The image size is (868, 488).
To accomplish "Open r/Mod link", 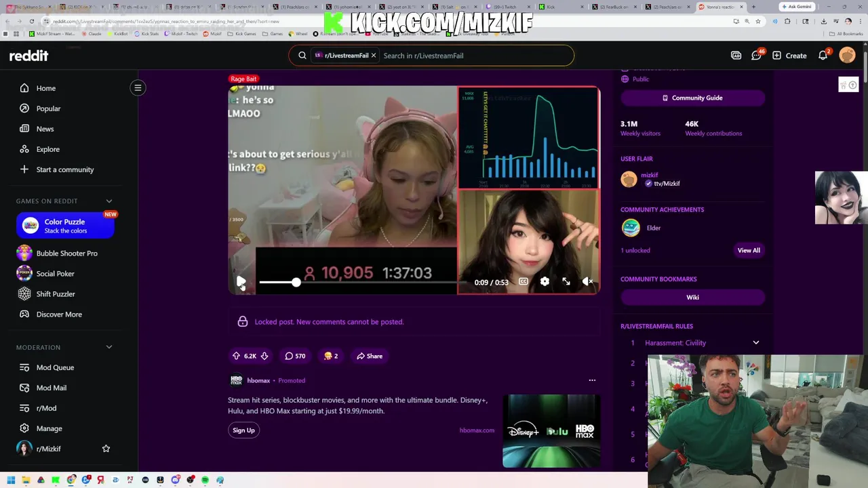I will tap(46, 408).
